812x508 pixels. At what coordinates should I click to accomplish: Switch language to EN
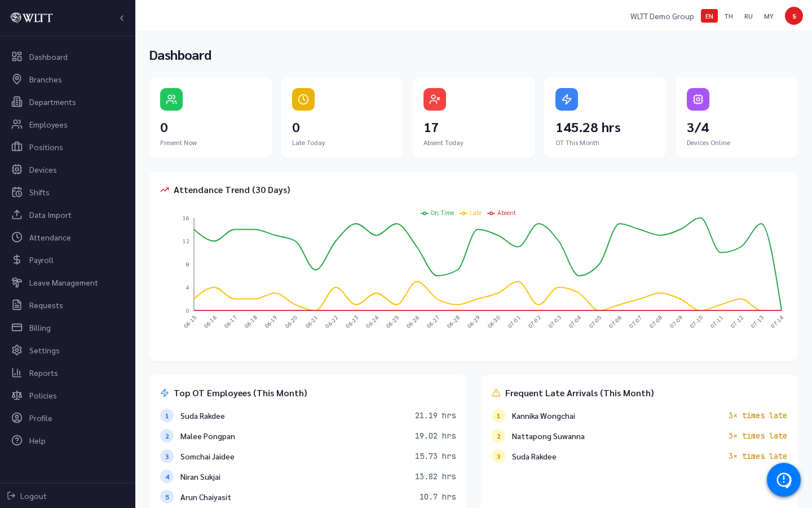click(709, 16)
